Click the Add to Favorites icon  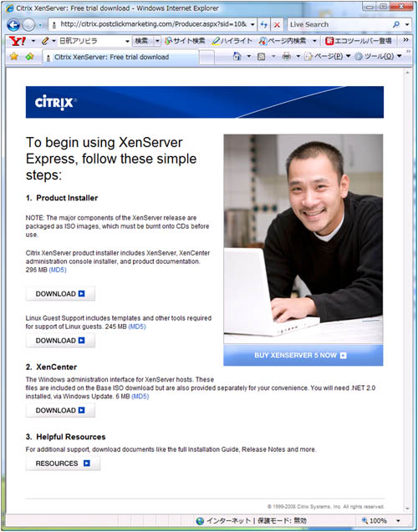coord(30,56)
